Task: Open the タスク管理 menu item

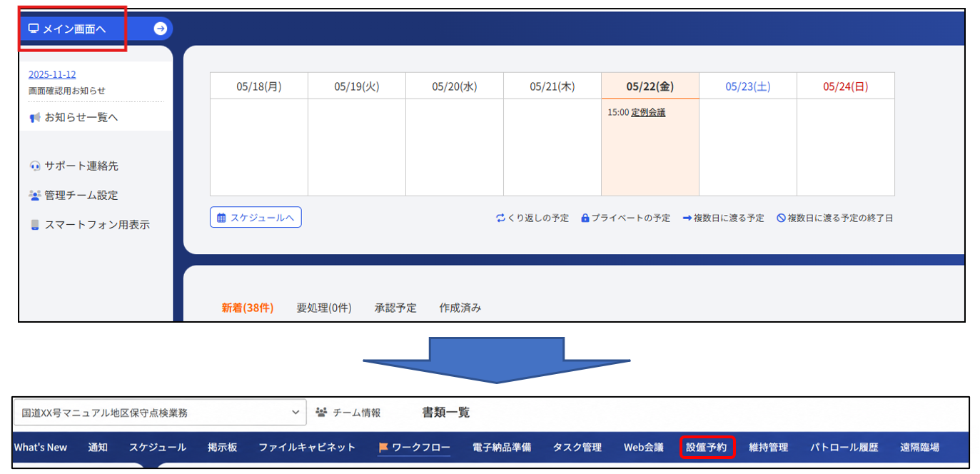Action: pos(577,448)
